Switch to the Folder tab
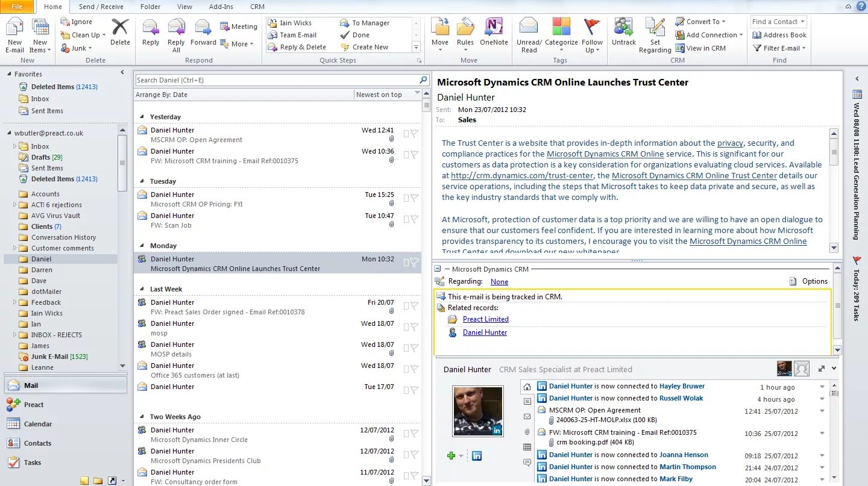Image resolution: width=868 pixels, height=486 pixels. pyautogui.click(x=150, y=7)
